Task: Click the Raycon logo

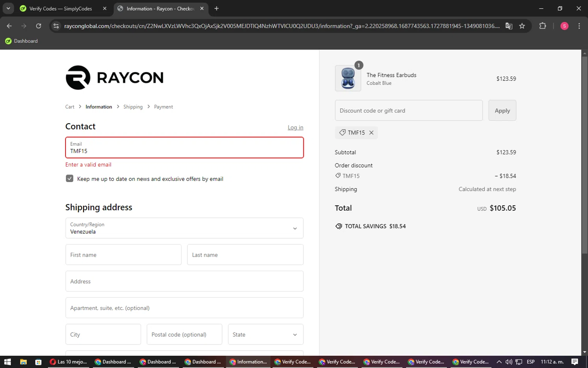Action: [114, 77]
